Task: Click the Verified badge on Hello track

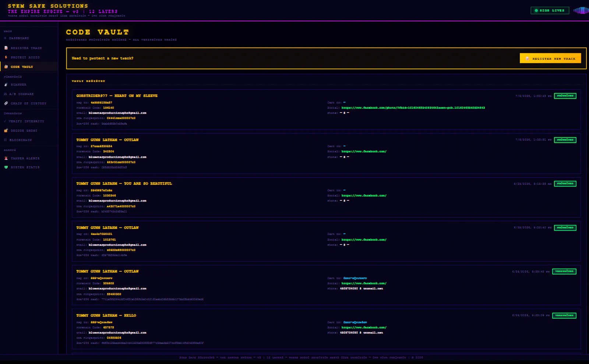Action: [x=564, y=315]
